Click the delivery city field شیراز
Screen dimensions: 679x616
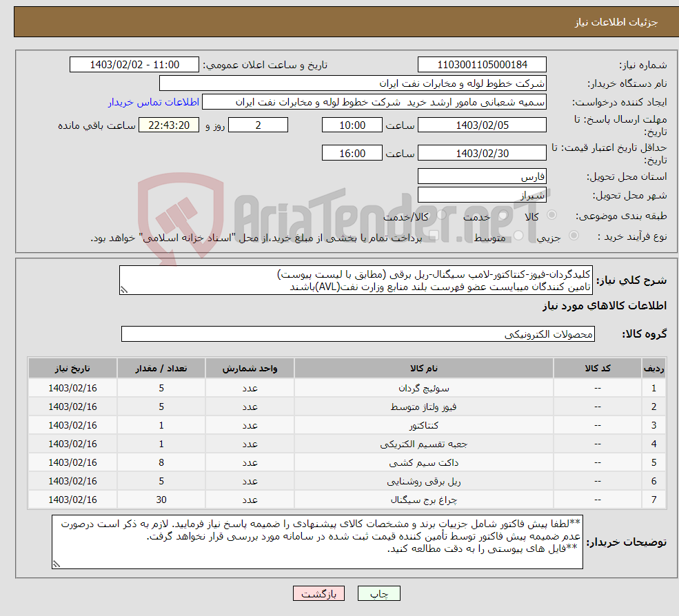click(x=482, y=195)
